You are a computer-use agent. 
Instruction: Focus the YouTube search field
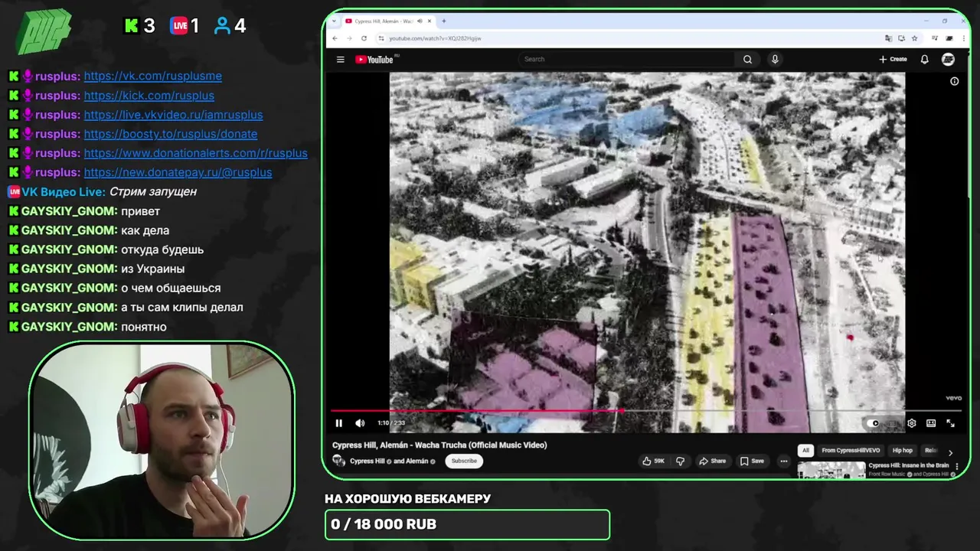point(628,59)
